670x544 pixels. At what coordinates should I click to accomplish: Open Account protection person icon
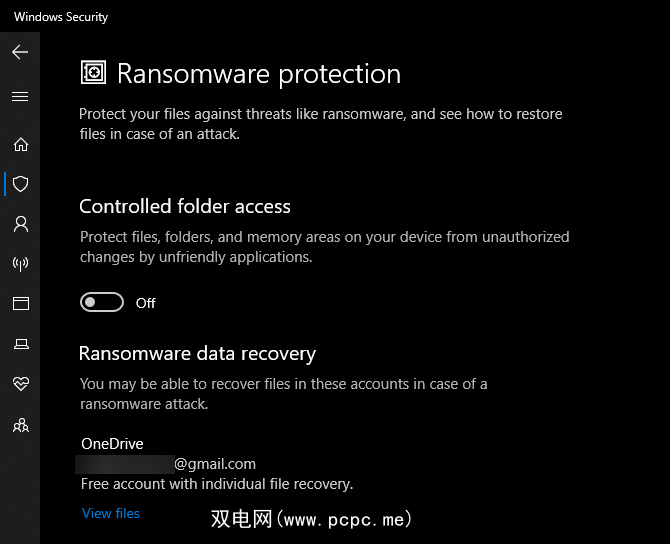click(20, 224)
